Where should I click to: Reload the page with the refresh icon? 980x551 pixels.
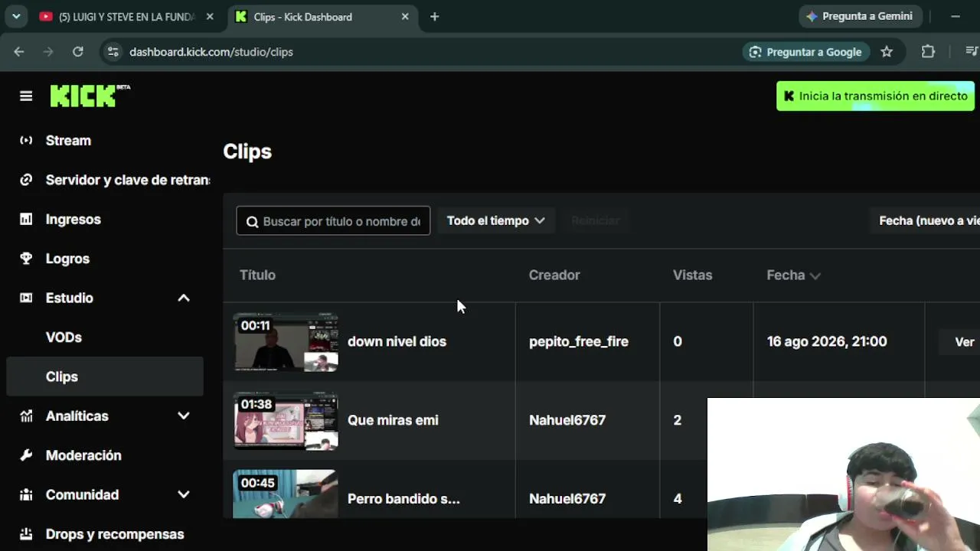(78, 51)
